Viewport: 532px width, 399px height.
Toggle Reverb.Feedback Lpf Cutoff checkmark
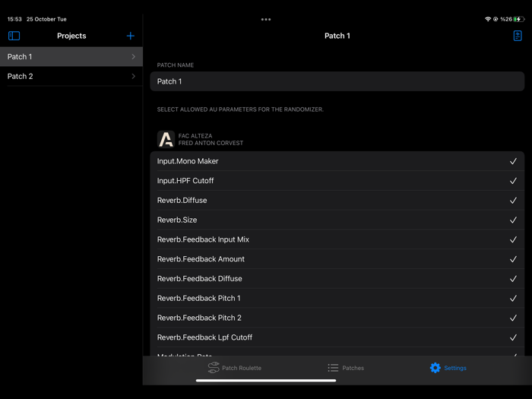click(513, 337)
